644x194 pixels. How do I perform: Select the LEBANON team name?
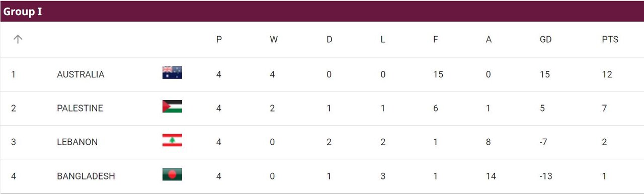(x=77, y=142)
